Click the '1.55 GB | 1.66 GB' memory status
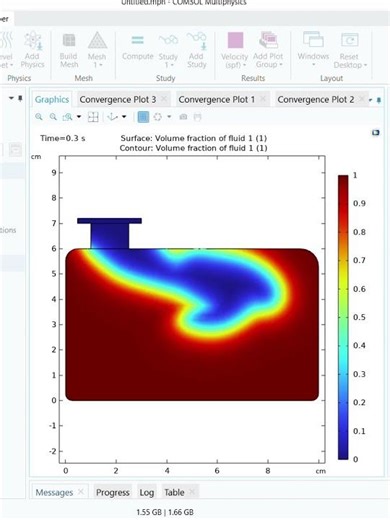Viewport: 390px width, 520px height. tap(165, 512)
